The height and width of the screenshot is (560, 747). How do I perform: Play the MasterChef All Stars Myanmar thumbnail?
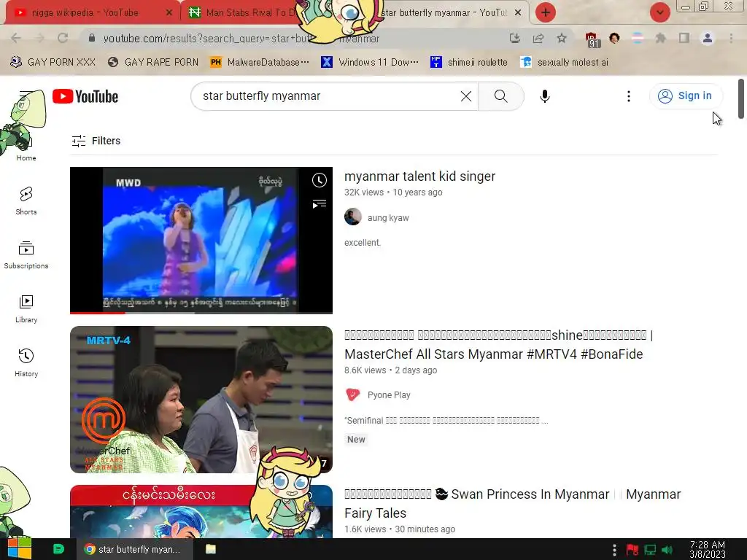[x=201, y=400]
